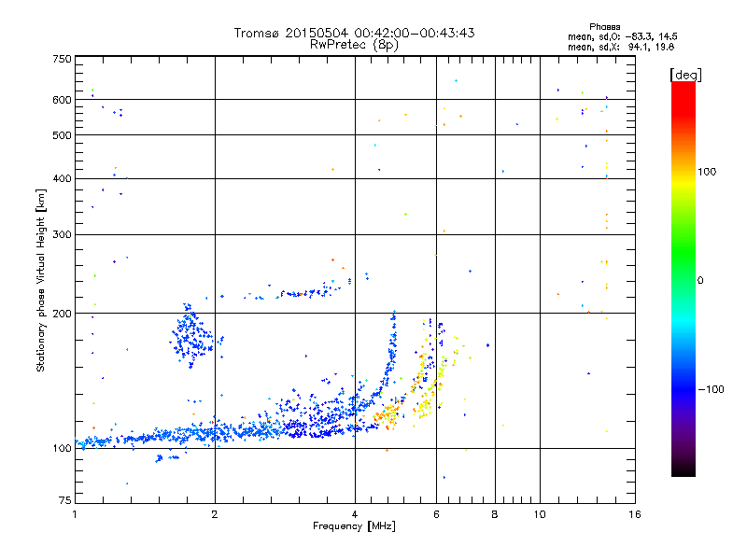
Task: Click the plot title 'Tromsø 20150504 00:42:00-00:43:43'
Action: [x=354, y=33]
